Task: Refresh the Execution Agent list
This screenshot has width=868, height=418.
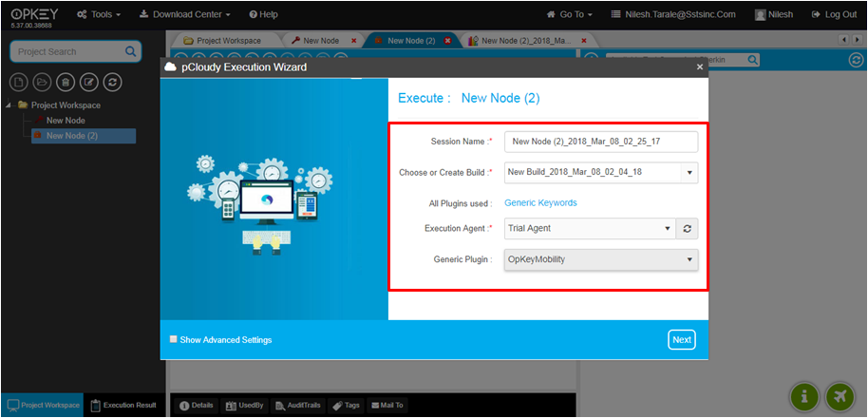Action: coord(687,228)
